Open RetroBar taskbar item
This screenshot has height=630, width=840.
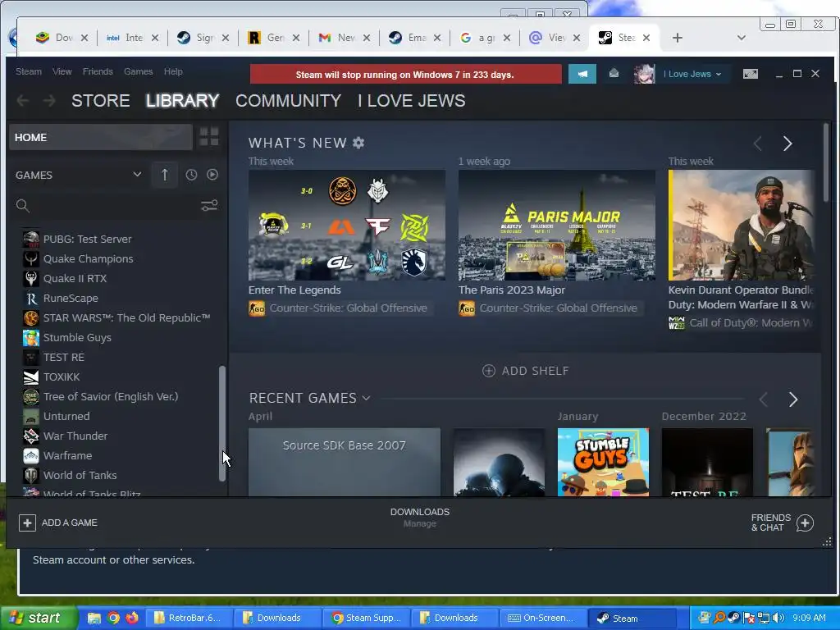[x=188, y=618]
